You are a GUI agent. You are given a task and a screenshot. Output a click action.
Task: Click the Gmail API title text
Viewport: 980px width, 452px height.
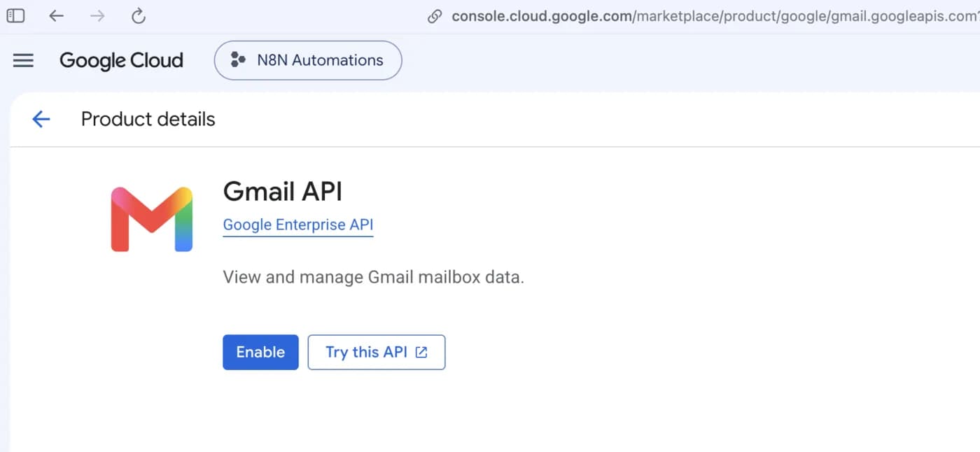click(x=283, y=191)
